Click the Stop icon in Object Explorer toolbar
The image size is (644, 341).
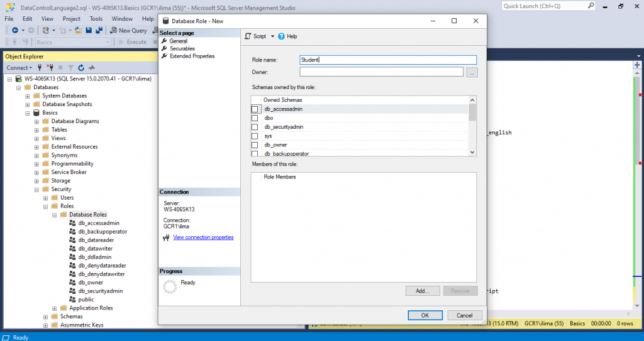click(x=60, y=68)
